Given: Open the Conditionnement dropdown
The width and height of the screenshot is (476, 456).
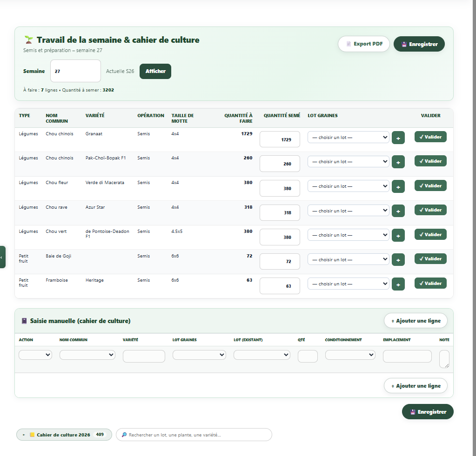Looking at the screenshot, I should point(350,355).
